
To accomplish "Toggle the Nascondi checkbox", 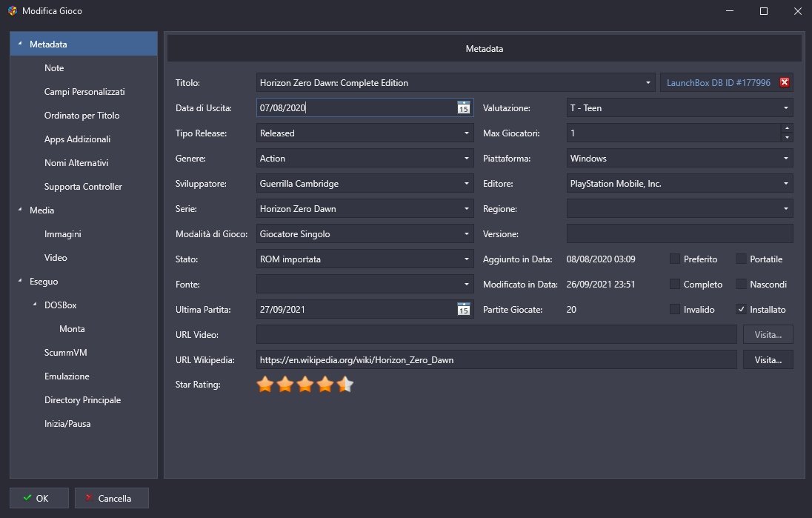I will point(741,284).
